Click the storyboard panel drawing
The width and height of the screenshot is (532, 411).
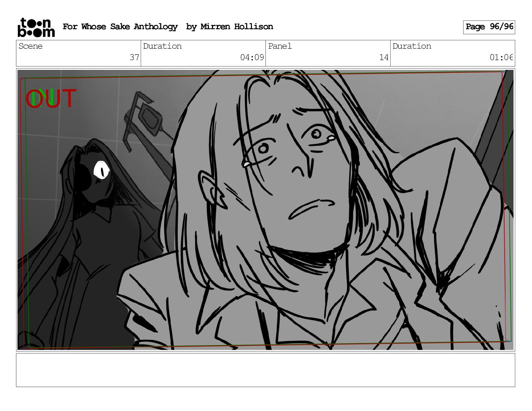point(266,210)
